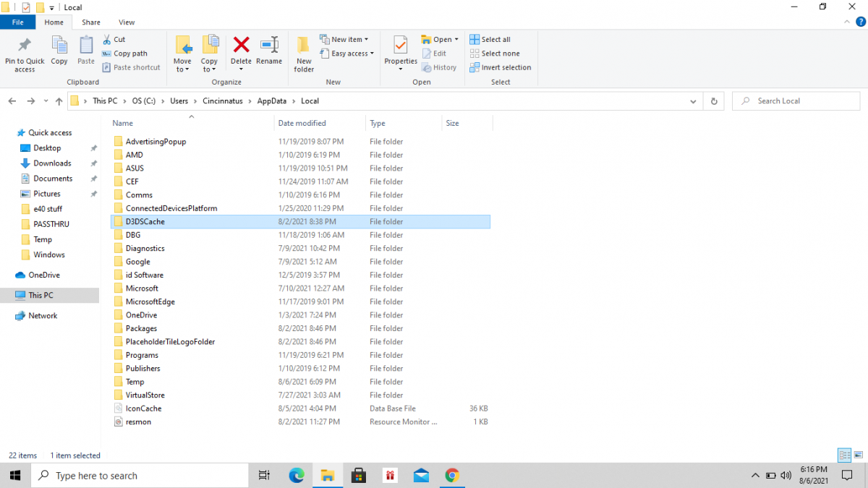Open Task View on taskbar

click(x=264, y=475)
